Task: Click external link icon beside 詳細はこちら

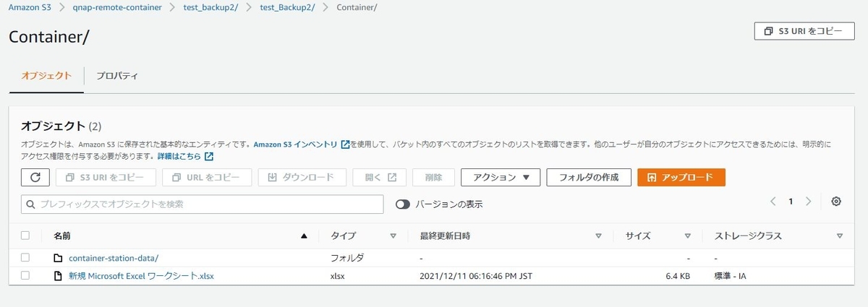Action: (x=209, y=156)
